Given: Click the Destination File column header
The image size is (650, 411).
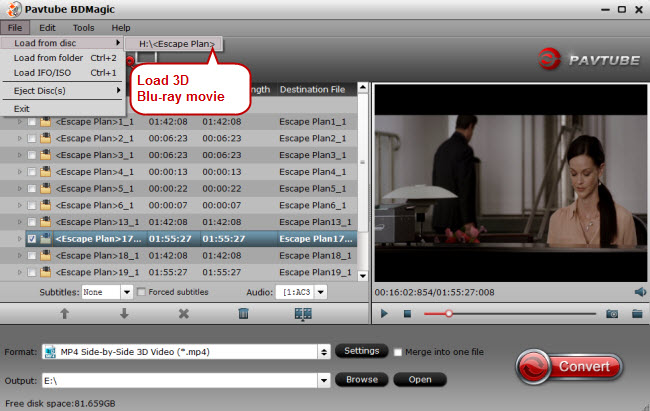Looking at the screenshot, I should (313, 90).
